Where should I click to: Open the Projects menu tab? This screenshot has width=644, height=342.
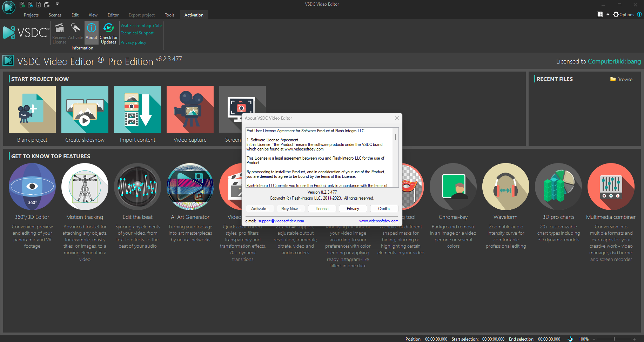point(31,15)
